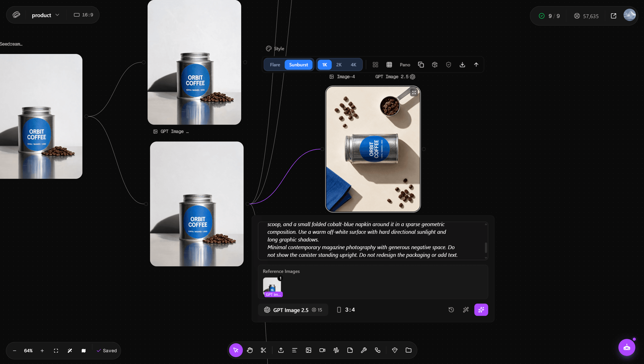Viewport: 644px width, 364px height.
Task: Click the sticky note icon in toolbar
Action: pos(350,350)
